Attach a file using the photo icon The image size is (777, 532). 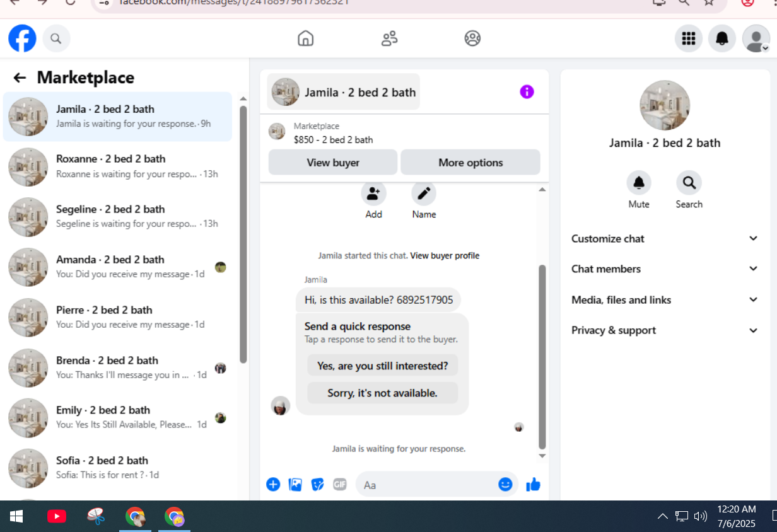click(295, 484)
